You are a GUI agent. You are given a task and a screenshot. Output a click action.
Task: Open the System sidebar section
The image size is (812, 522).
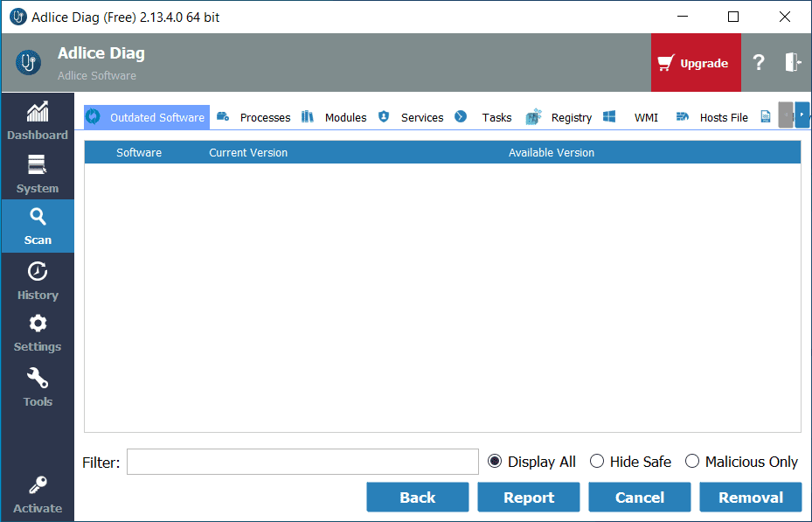[x=38, y=173]
